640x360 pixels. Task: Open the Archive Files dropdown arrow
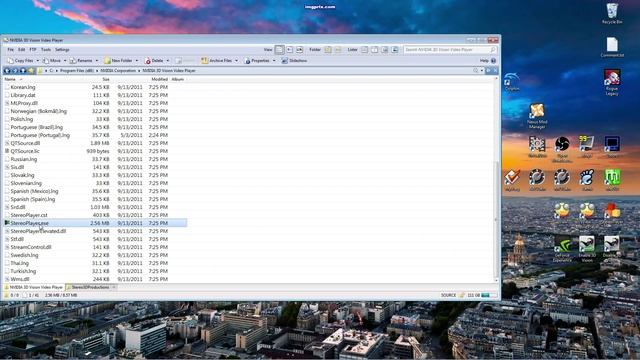click(236, 60)
